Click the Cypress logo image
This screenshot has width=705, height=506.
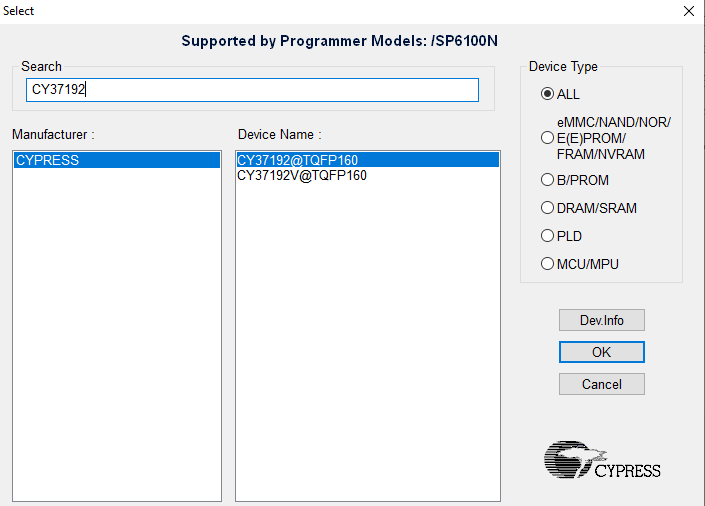tap(602, 459)
